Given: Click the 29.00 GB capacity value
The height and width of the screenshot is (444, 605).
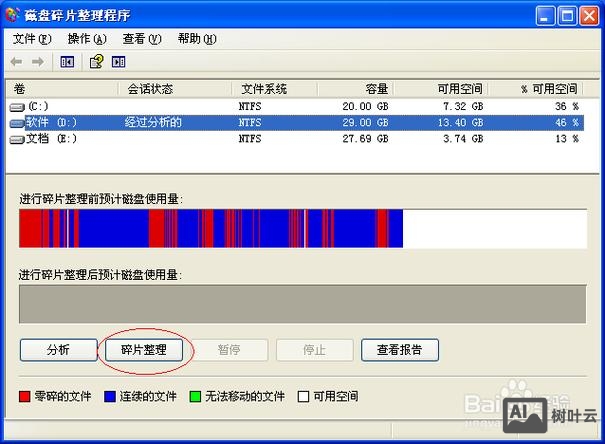Looking at the screenshot, I should tap(365, 123).
